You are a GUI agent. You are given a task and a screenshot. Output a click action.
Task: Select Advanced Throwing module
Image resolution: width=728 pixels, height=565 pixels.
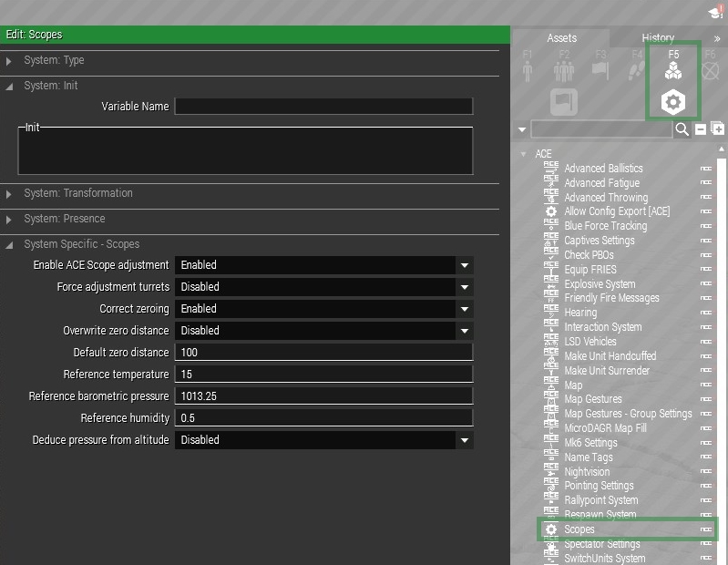click(606, 198)
